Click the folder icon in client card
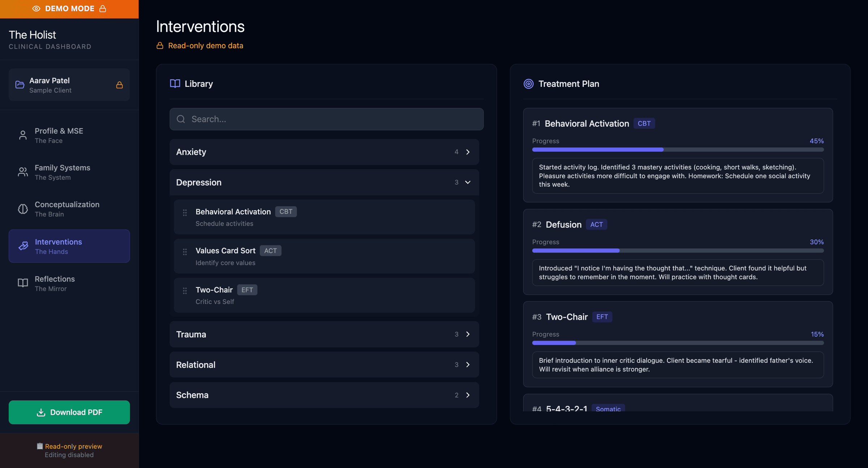868x468 pixels. [x=20, y=85]
